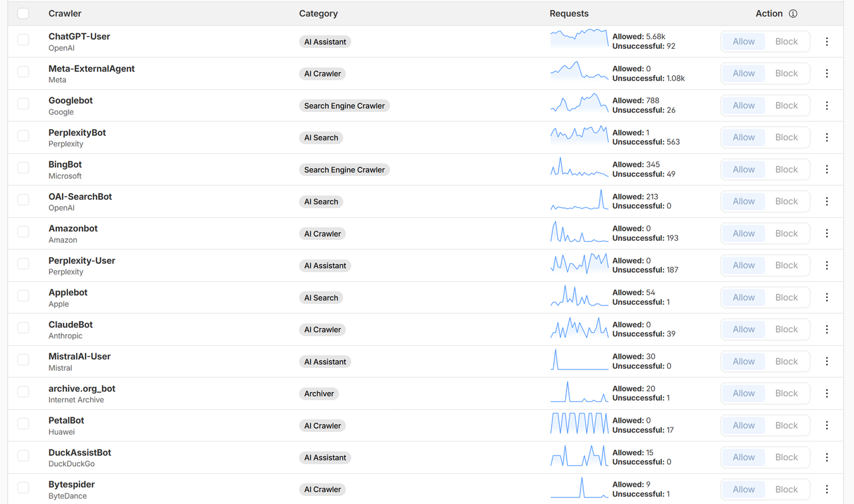The image size is (854, 504).
Task: Check the Bytespider row checkbox
Action: [x=23, y=488]
